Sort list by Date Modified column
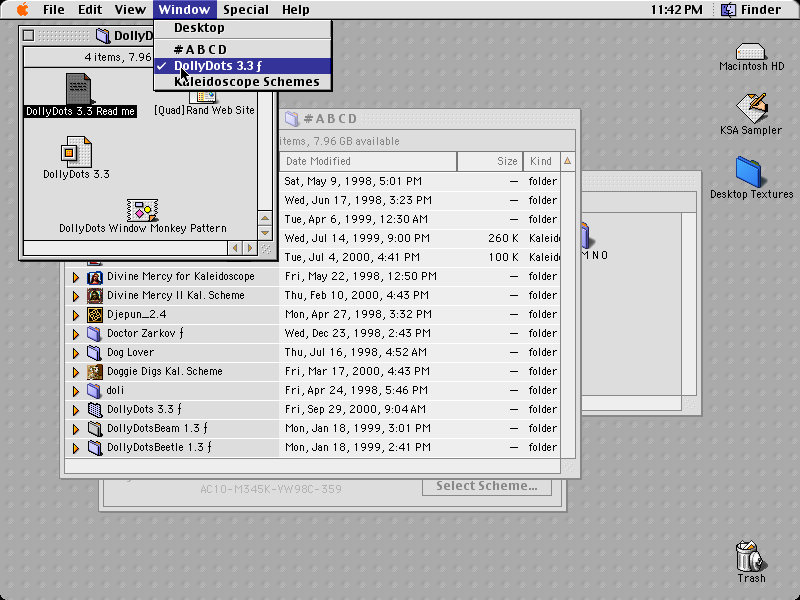Image resolution: width=800 pixels, height=600 pixels. pyautogui.click(x=368, y=161)
